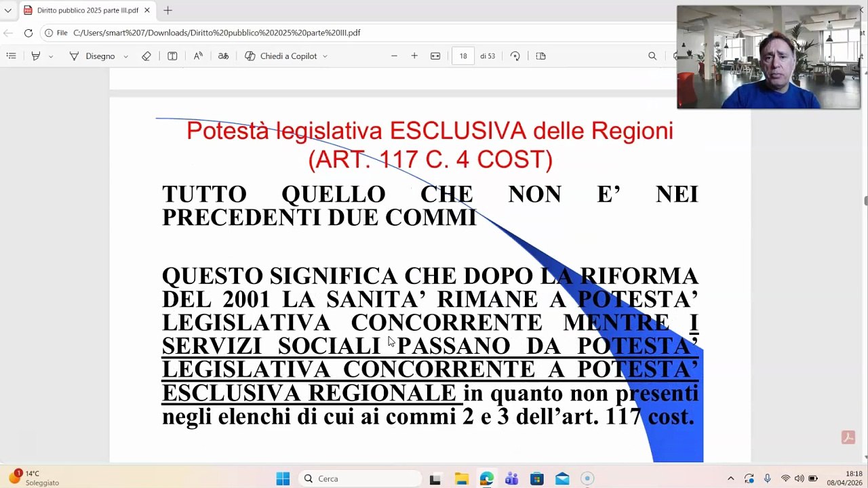
Task: Open the Mail app from the taskbar
Action: click(x=562, y=479)
